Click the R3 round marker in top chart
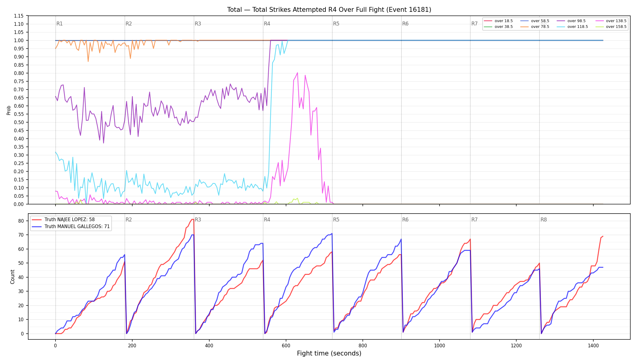The height and width of the screenshot is (364, 637). [x=198, y=24]
